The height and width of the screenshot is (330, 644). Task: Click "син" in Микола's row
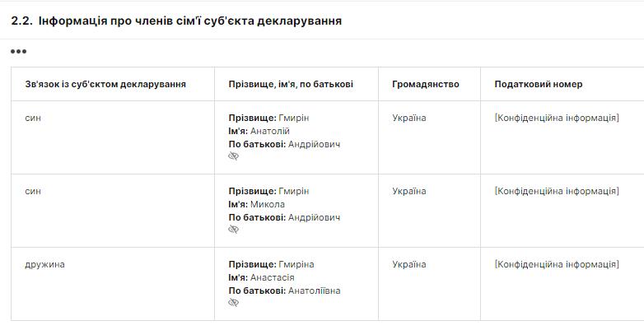click(34, 191)
